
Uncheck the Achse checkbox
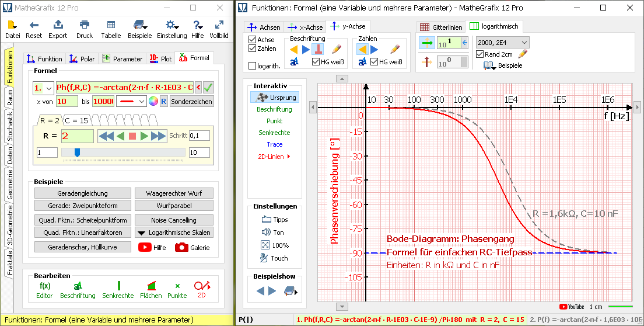[x=252, y=40]
